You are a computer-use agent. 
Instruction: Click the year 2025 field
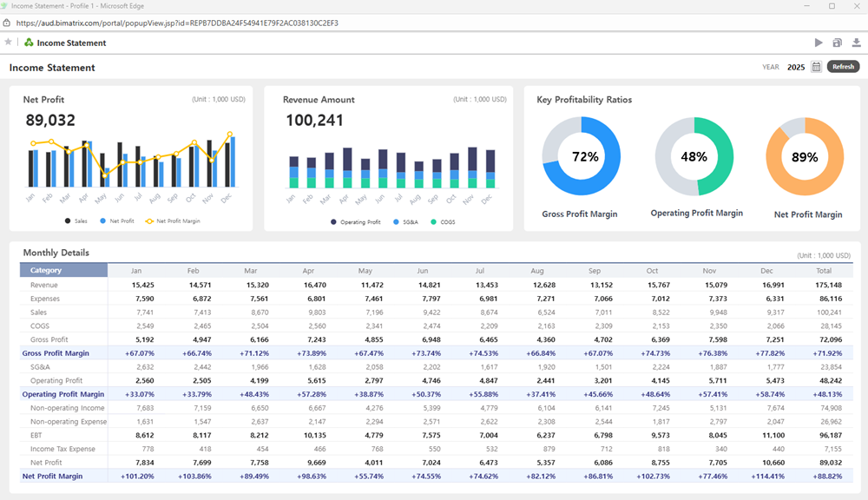point(796,67)
